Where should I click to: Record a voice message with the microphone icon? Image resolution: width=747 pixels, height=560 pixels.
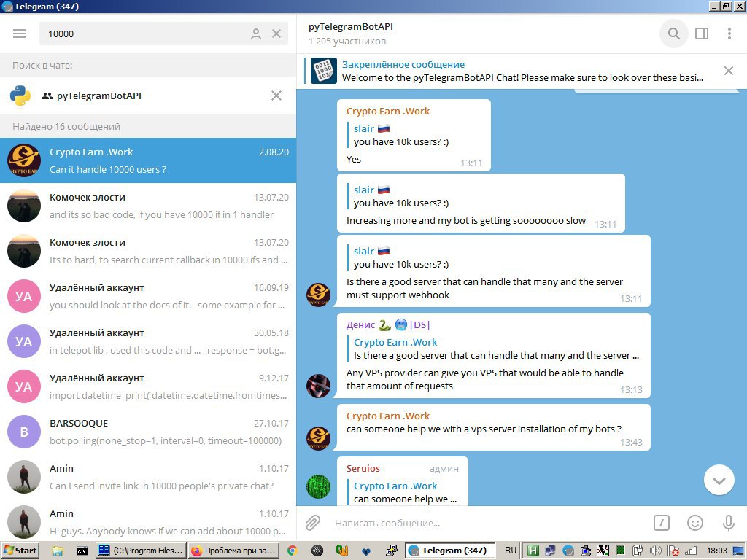point(729,524)
